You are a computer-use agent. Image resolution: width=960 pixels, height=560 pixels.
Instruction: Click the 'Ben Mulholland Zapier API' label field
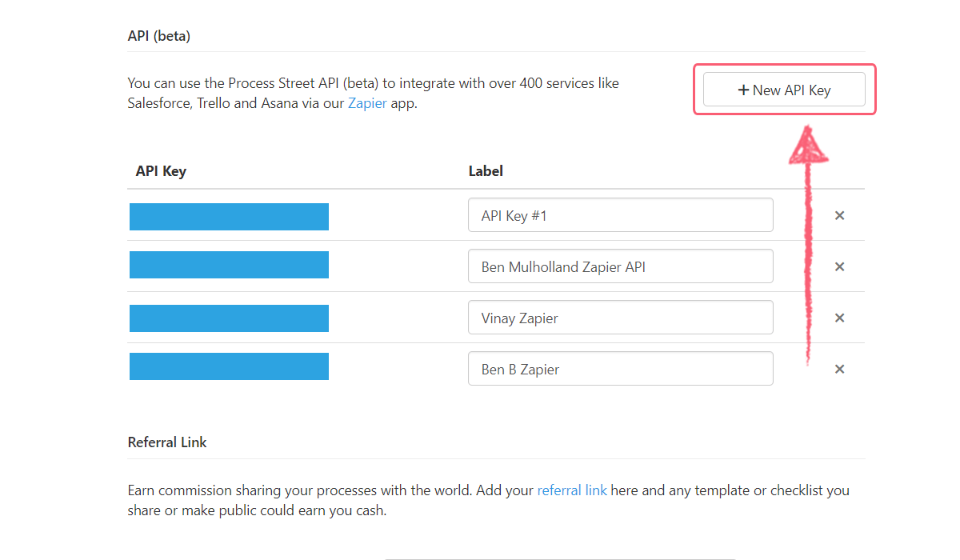pyautogui.click(x=620, y=266)
